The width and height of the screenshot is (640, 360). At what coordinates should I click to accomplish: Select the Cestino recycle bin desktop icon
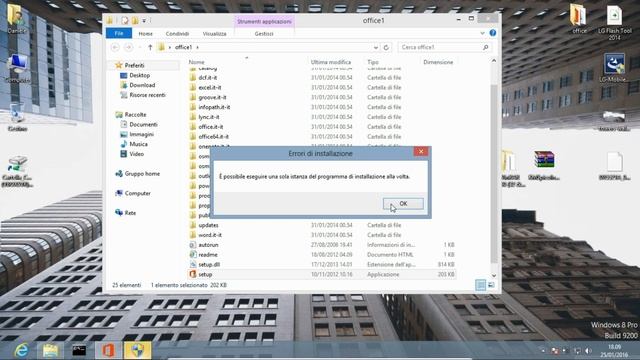point(17,118)
